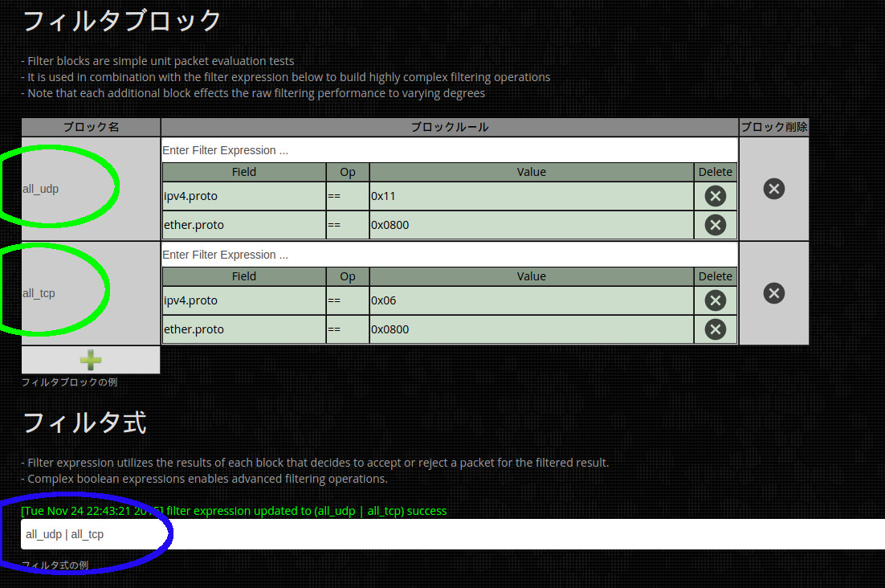Open the フィルタ式の例 link
This screenshot has width=885, height=588.
tap(55, 565)
